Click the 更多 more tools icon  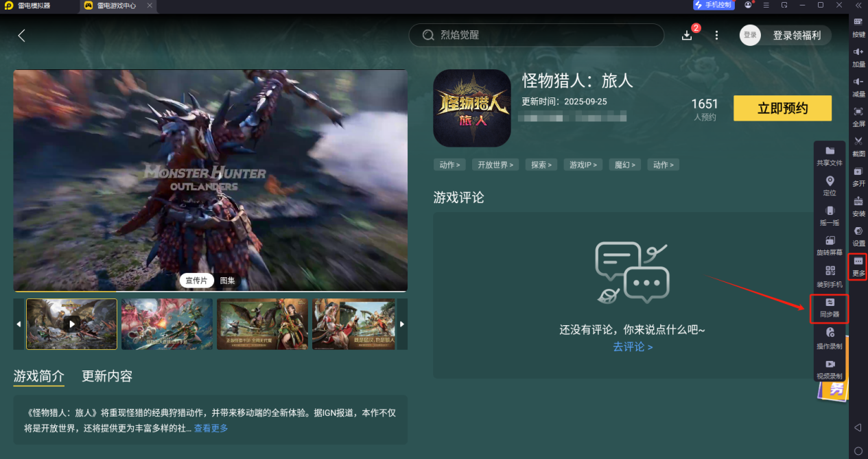(858, 266)
